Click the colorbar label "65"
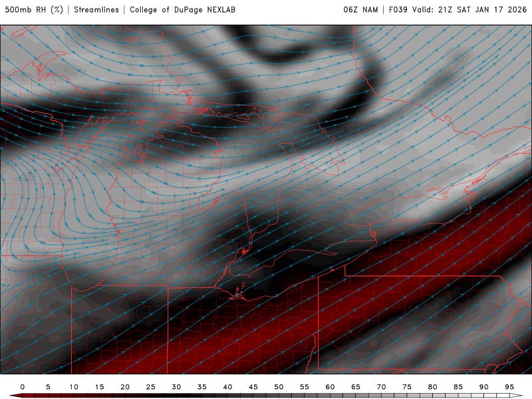The width and height of the screenshot is (532, 399). tap(356, 387)
